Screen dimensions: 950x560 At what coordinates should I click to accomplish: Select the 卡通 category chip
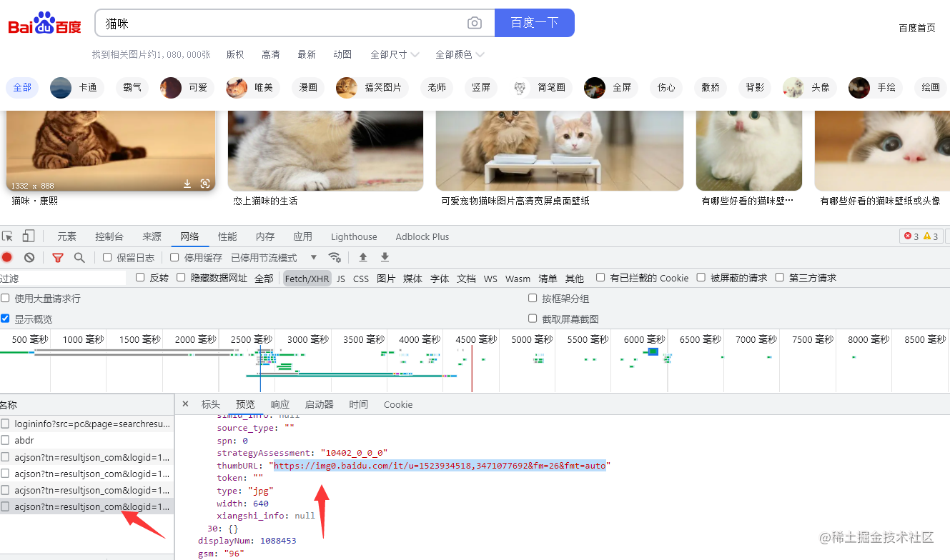(x=77, y=87)
